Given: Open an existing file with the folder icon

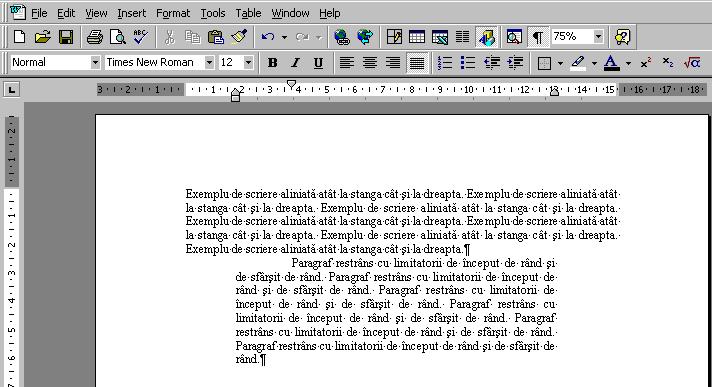Looking at the screenshot, I should (42, 37).
